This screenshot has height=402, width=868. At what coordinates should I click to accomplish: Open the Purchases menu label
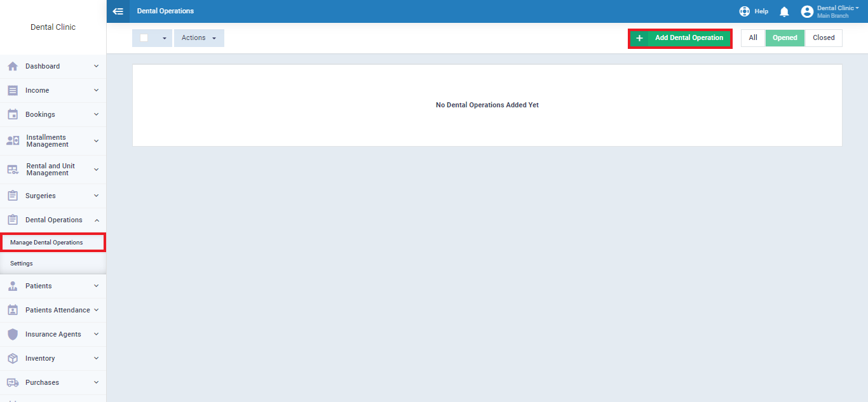point(42,382)
